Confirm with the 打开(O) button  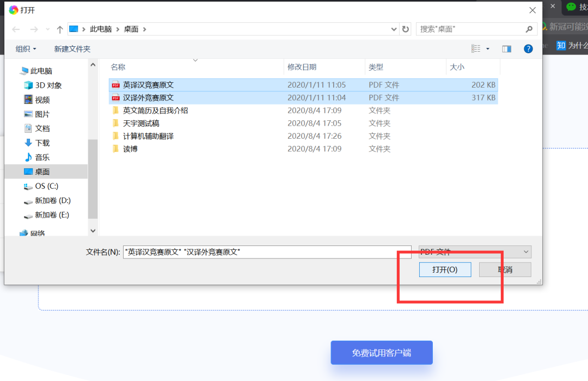click(x=445, y=269)
